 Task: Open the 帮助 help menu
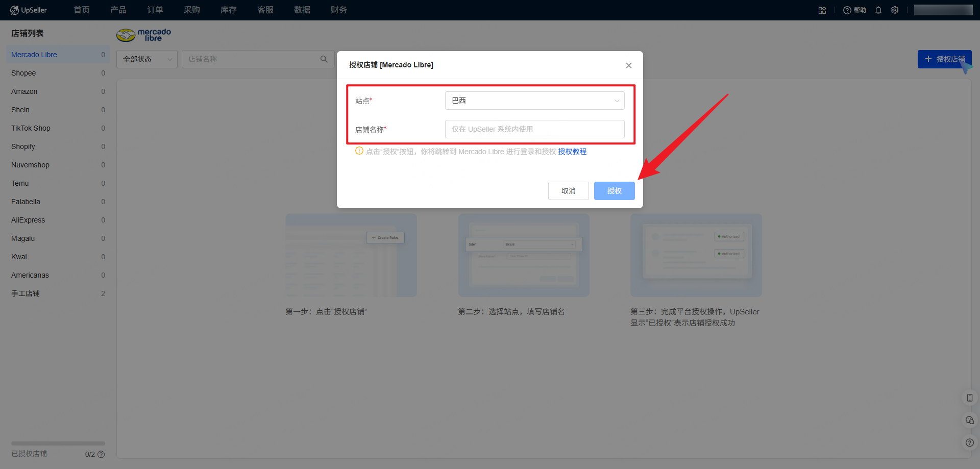coord(855,10)
